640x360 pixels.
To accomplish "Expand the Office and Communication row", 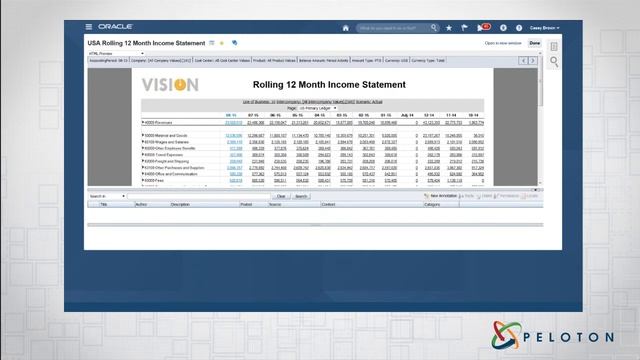I will [143, 174].
